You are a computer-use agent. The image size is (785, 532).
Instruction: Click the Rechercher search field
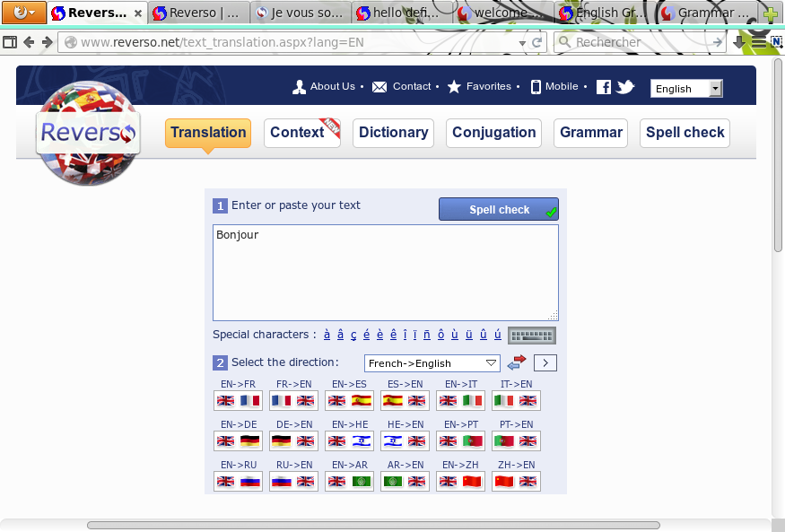pos(641,42)
